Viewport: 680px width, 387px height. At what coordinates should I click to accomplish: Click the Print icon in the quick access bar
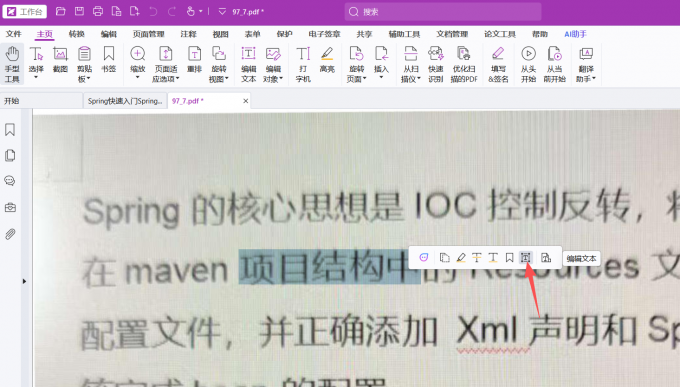coord(98,12)
